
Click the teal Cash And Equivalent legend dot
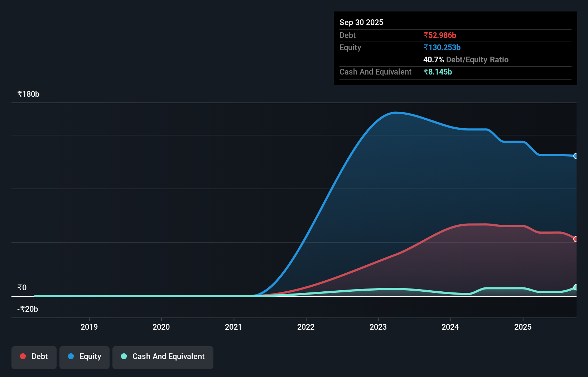coord(124,356)
